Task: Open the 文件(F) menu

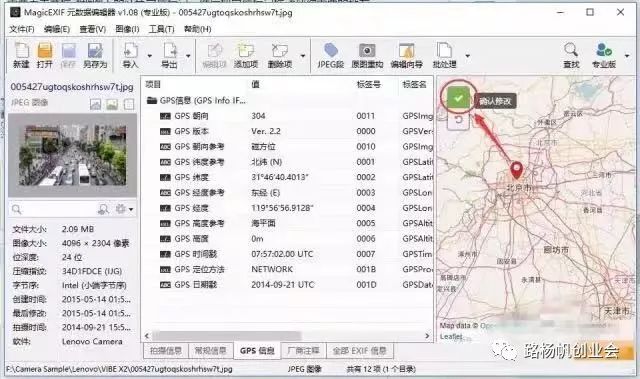Action: (x=22, y=29)
